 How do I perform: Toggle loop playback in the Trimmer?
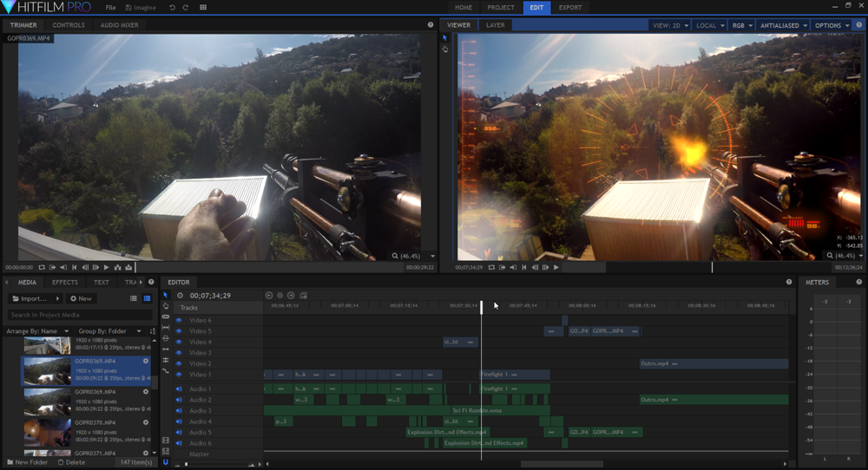42,268
